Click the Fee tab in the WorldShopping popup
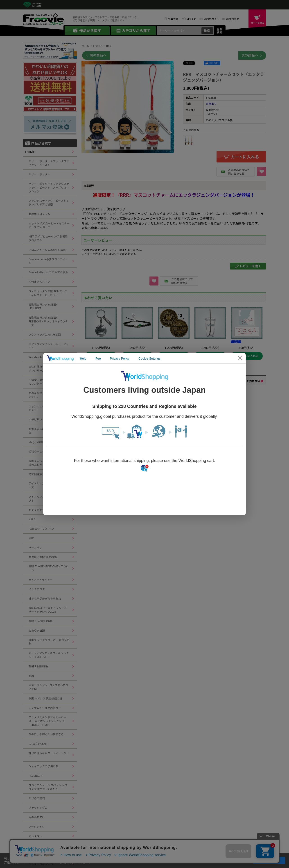 (x=98, y=359)
